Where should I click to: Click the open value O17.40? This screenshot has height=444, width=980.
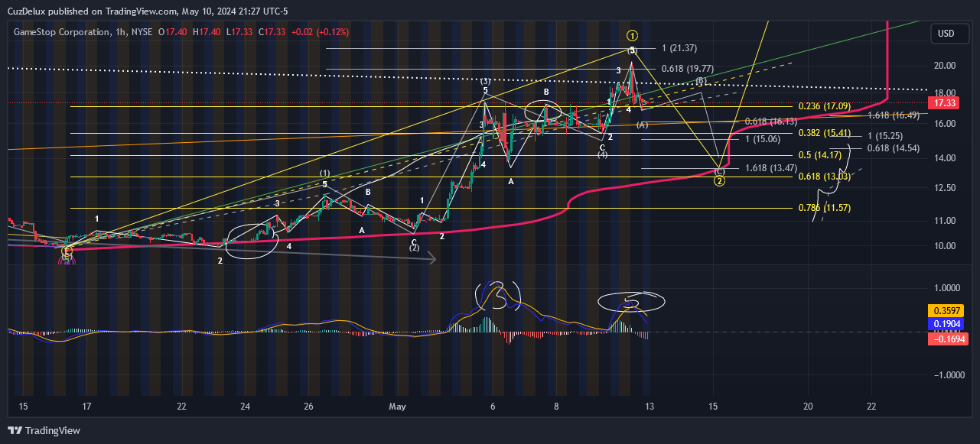coord(173,33)
